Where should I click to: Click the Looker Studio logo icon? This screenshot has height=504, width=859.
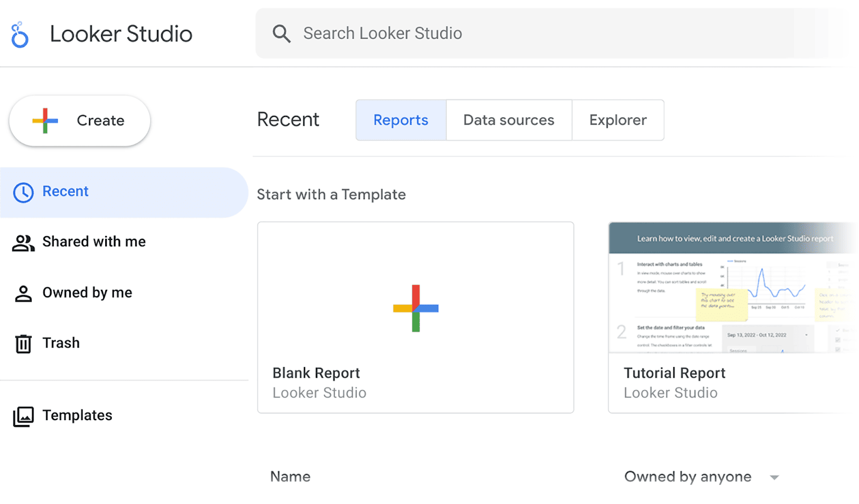tap(20, 35)
